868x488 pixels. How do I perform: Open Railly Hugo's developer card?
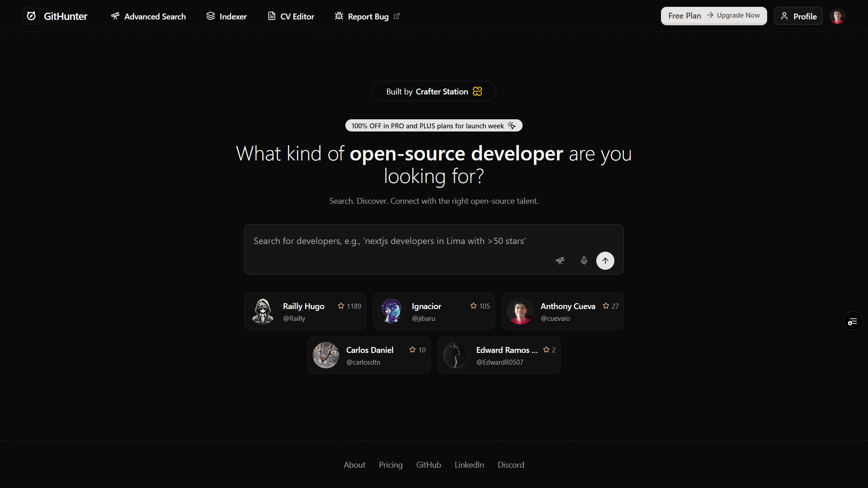(x=305, y=311)
